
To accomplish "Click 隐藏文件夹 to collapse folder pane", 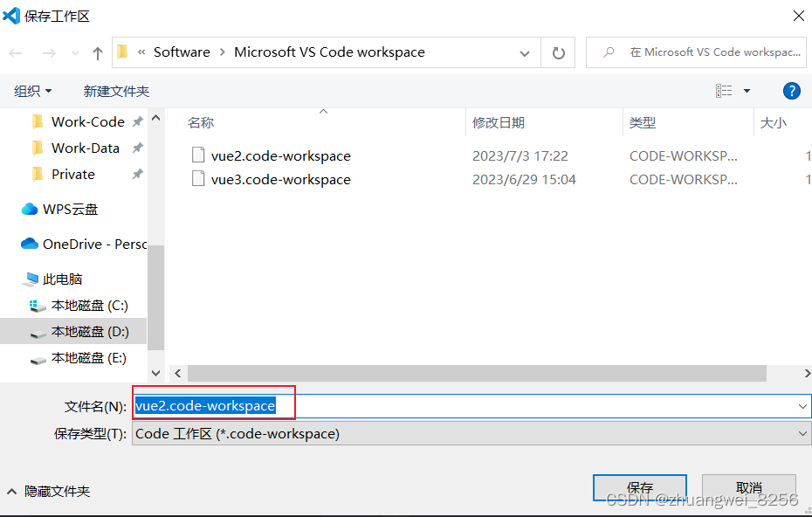I will point(49,491).
